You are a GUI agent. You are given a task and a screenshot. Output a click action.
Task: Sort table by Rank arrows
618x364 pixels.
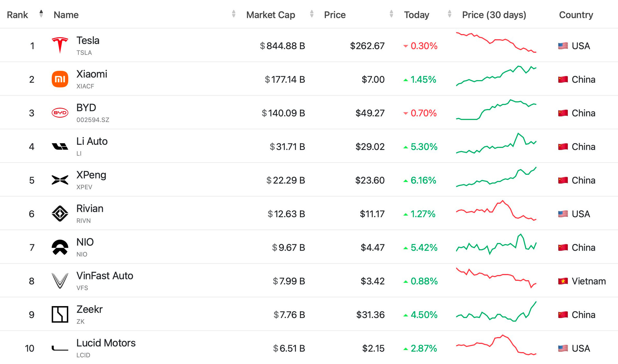pyautogui.click(x=41, y=14)
